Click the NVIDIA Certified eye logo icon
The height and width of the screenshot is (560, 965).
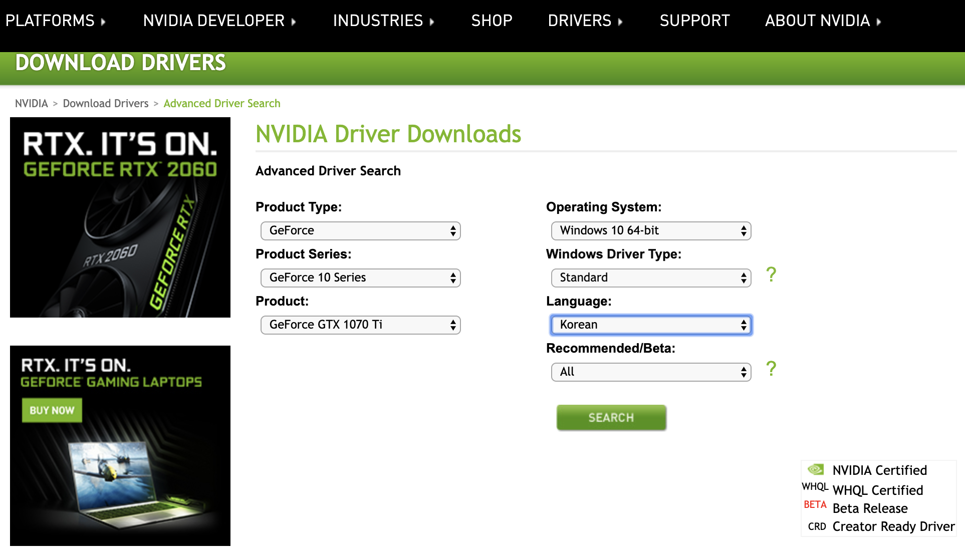coord(816,469)
